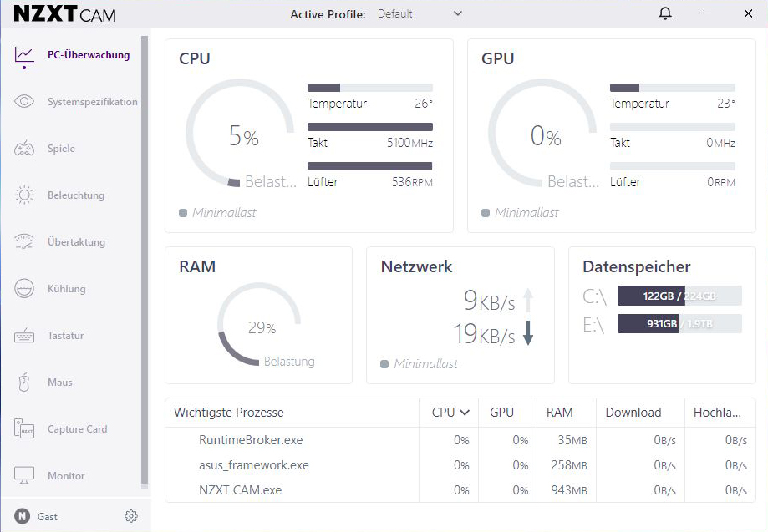Click the Download column header
The width and height of the screenshot is (768, 532).
coord(633,413)
